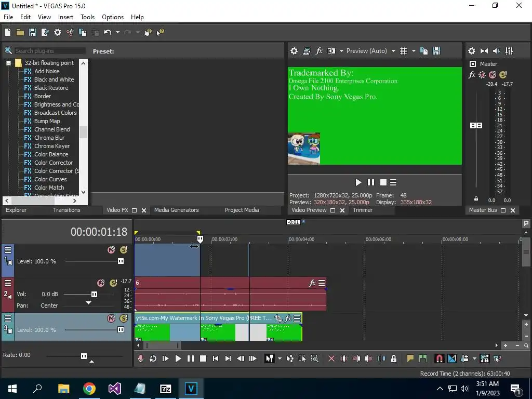Click the Cut scissors icon
Viewport: 532px width, 399px height.
pos(70,32)
